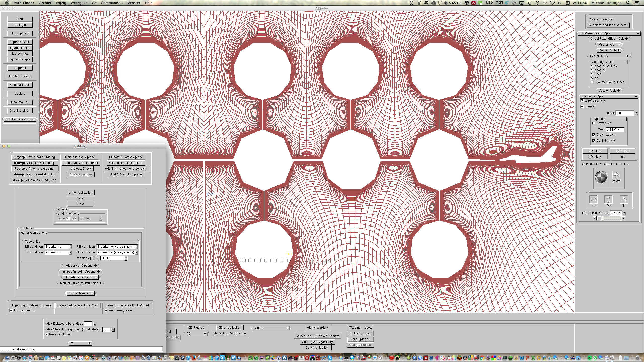Click the Adobe notification icon in menu bar

point(489,3)
